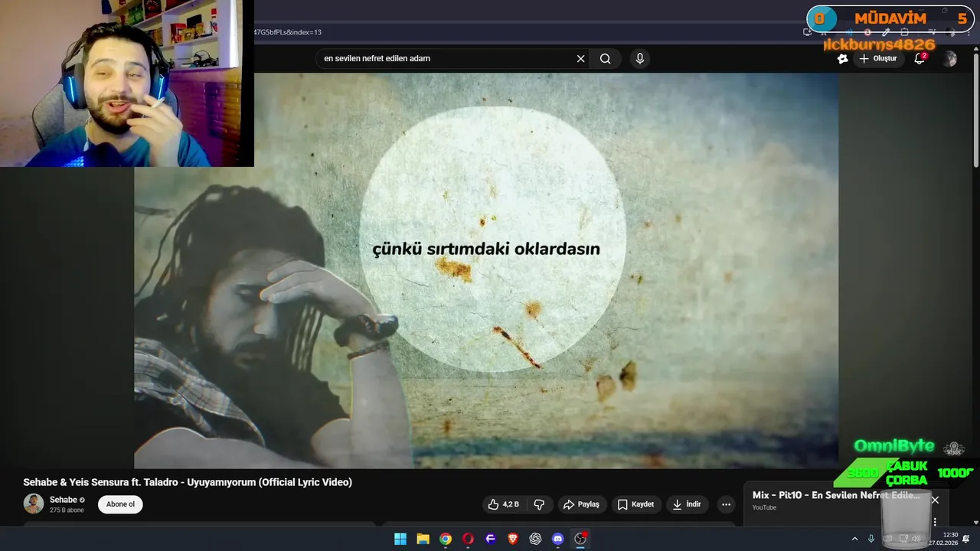Download the video using İndir
This screenshot has height=551, width=980.
tap(687, 504)
